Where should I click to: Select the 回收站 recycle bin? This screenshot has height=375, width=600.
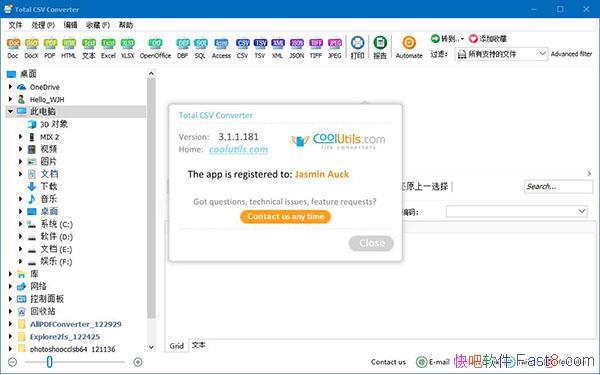click(x=36, y=311)
